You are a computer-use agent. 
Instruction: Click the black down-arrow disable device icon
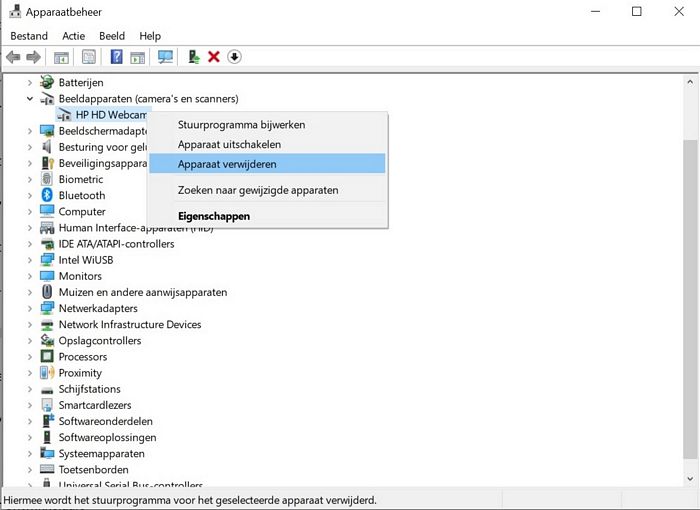(x=234, y=57)
